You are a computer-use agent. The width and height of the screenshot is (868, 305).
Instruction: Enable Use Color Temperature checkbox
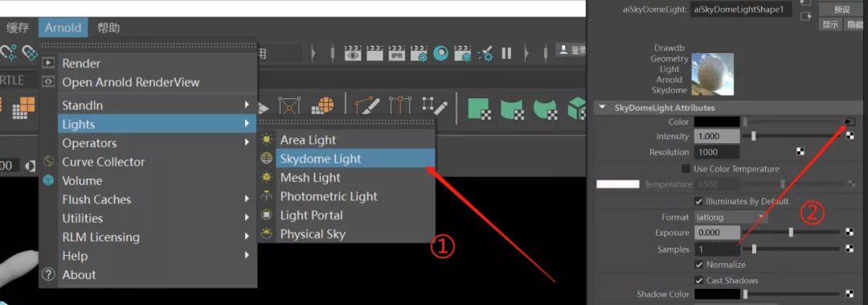(686, 168)
